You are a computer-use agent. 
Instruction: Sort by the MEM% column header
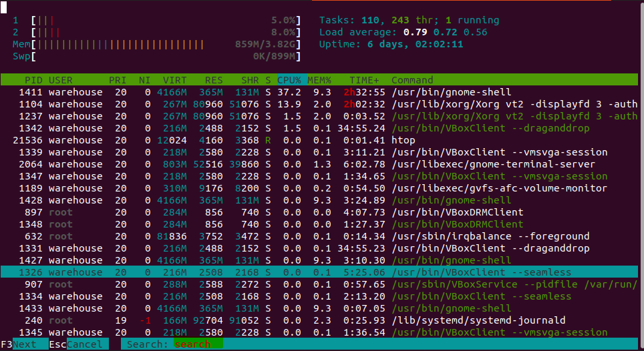[319, 80]
